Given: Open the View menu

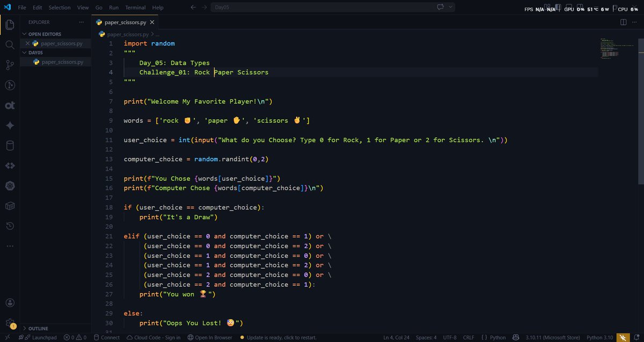Looking at the screenshot, I should [83, 8].
